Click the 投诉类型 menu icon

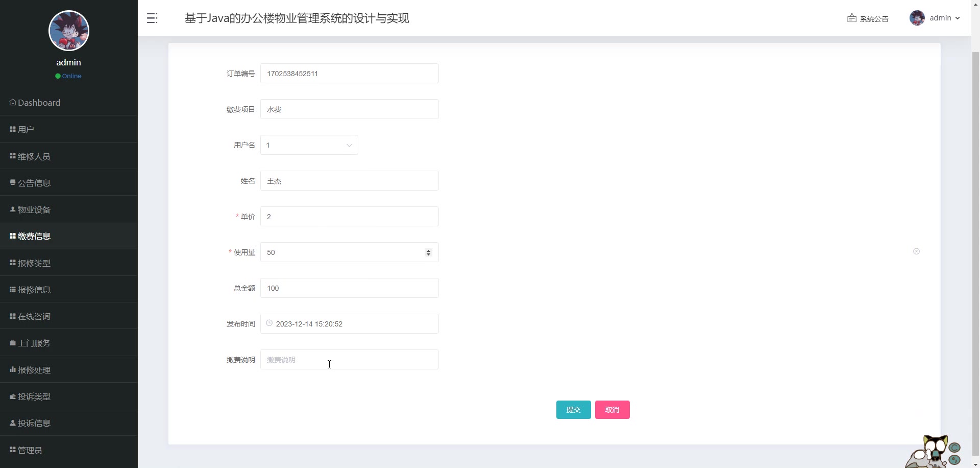[x=13, y=396]
